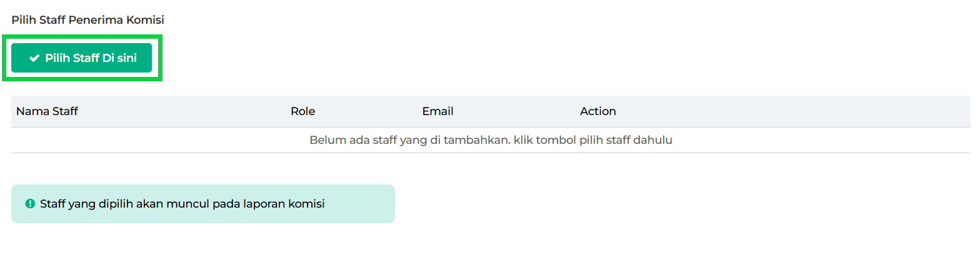Click the word 'Komisi' in the heading
The width and height of the screenshot is (980, 267).
146,20
